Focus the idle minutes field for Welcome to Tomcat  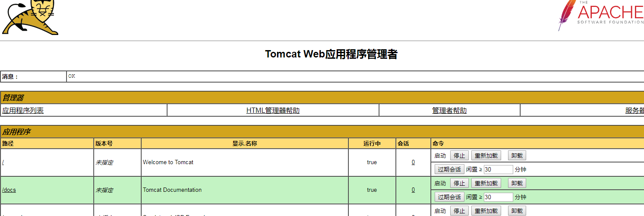(499, 169)
